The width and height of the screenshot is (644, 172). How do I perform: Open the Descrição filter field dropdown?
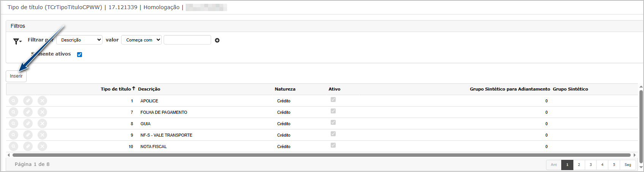(x=79, y=40)
